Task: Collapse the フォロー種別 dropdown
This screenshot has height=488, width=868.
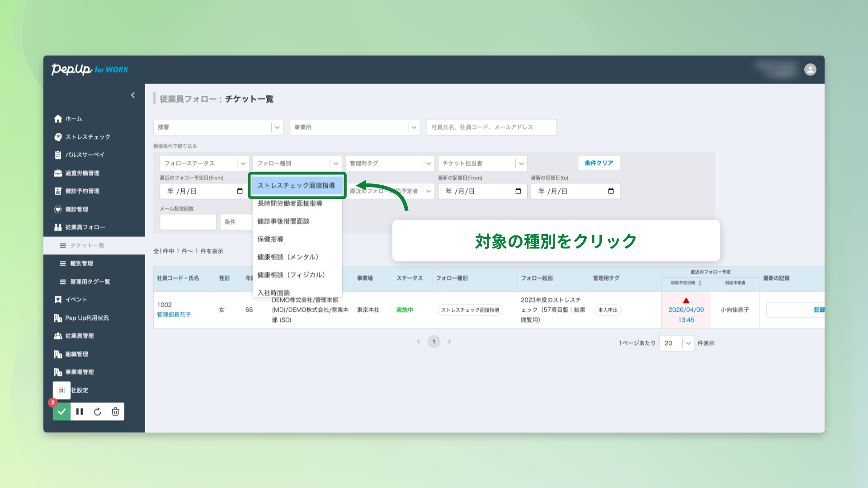Action: [297, 164]
